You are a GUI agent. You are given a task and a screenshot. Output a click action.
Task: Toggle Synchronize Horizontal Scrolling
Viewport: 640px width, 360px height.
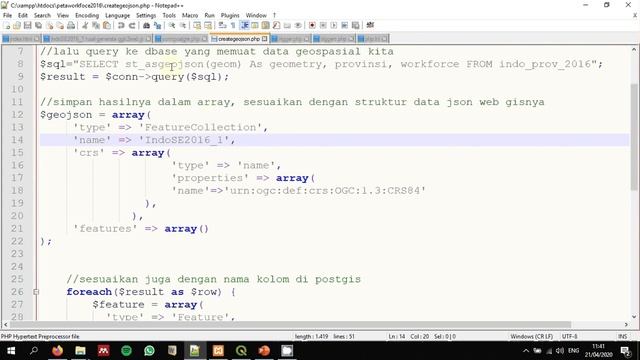[208, 25]
